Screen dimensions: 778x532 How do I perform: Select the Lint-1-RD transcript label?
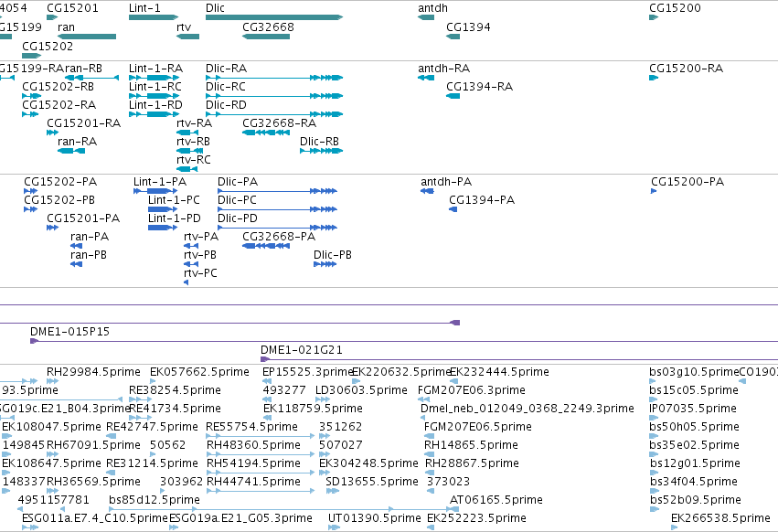pos(155,105)
